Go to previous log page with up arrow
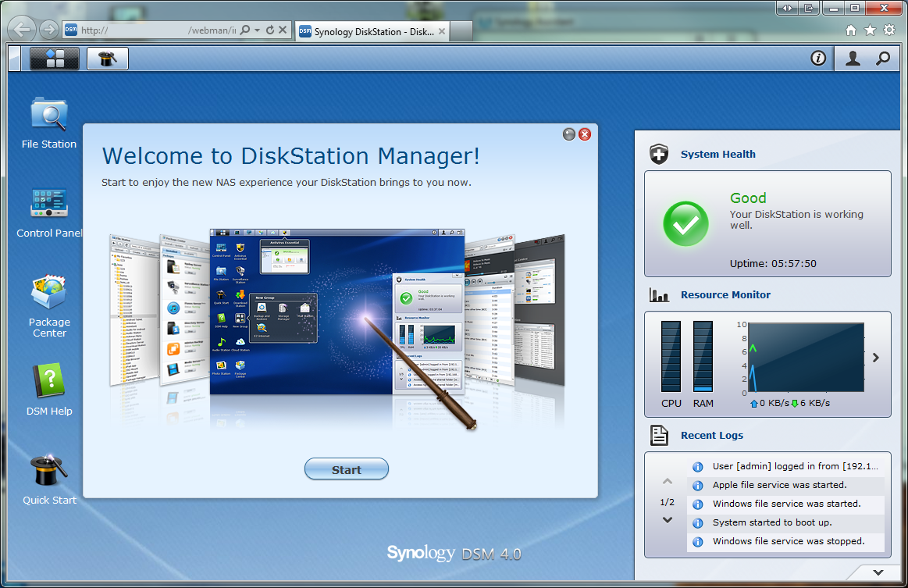 tap(667, 481)
